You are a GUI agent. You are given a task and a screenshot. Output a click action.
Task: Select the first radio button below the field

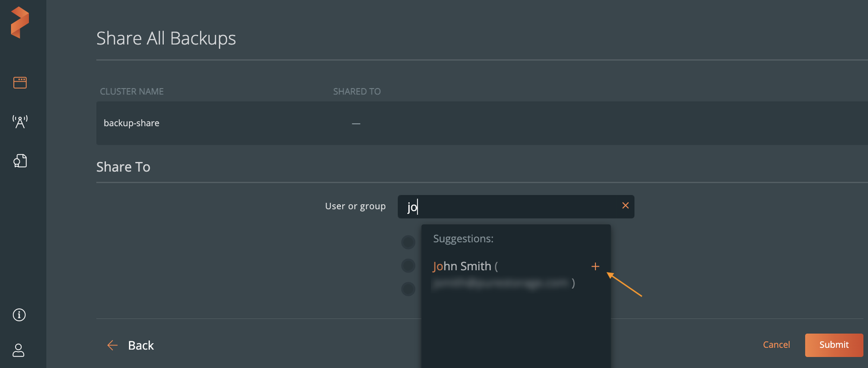408,242
